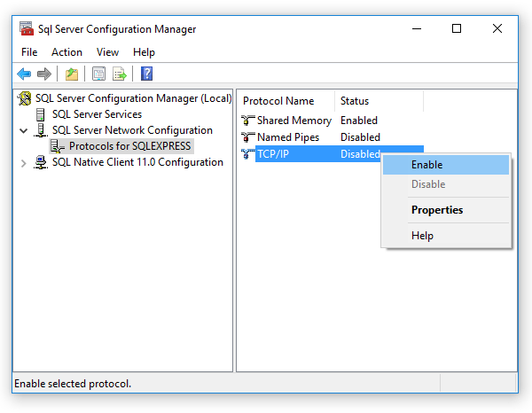Image resolution: width=532 pixels, height=413 pixels.
Task: Maximize the Configuration Manager window
Action: (457, 29)
